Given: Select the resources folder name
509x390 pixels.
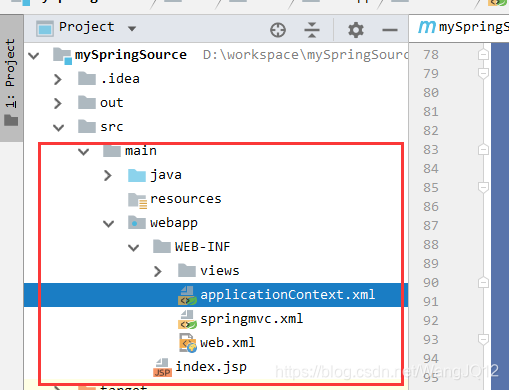Looking at the screenshot, I should 186,199.
